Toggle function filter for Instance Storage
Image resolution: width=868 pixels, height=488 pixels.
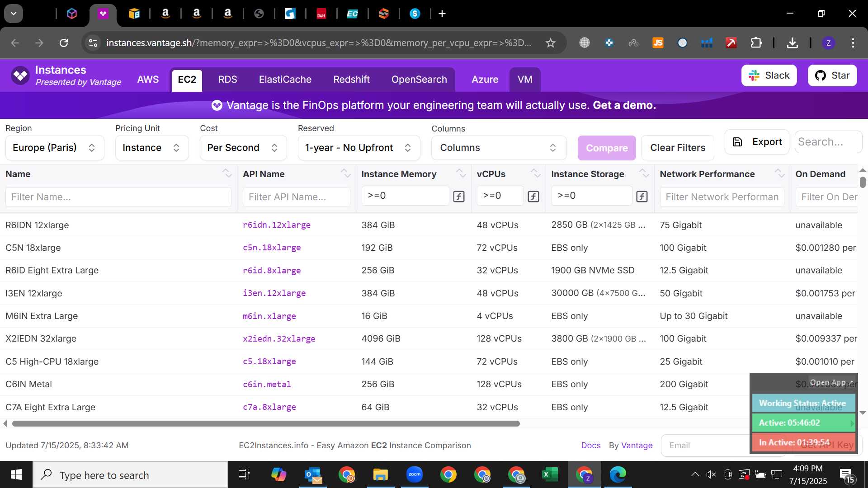(642, 197)
